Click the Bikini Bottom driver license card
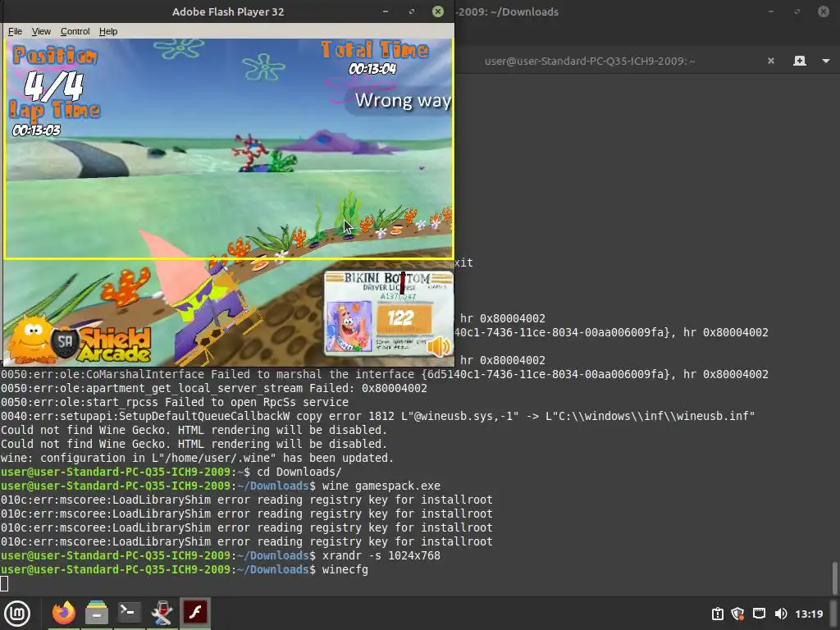This screenshot has width=840, height=630. tap(389, 313)
